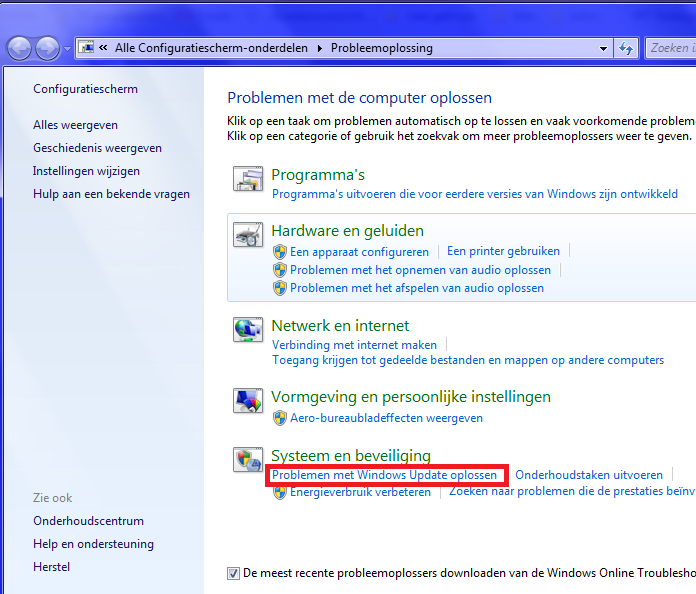
Task: Open 'Hardware en geluiden' category heading
Action: 347,231
